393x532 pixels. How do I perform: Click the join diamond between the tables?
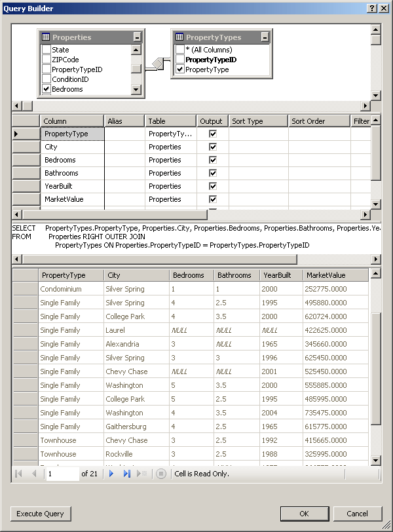point(158,64)
